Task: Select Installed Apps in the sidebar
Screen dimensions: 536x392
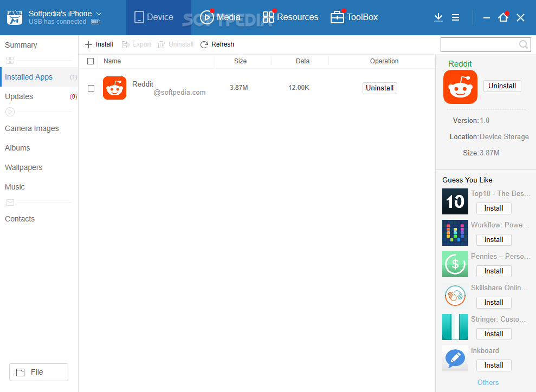Action: click(x=40, y=77)
